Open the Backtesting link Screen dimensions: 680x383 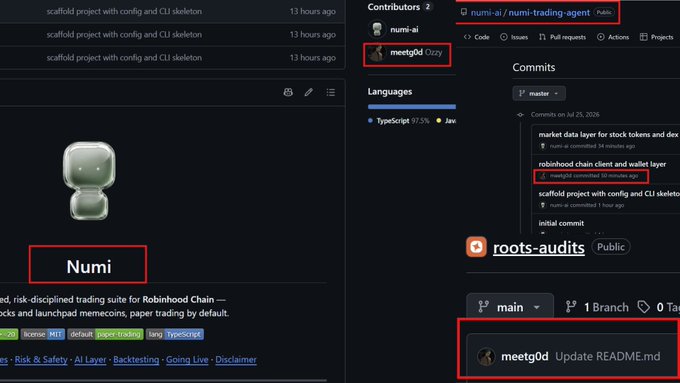136,360
